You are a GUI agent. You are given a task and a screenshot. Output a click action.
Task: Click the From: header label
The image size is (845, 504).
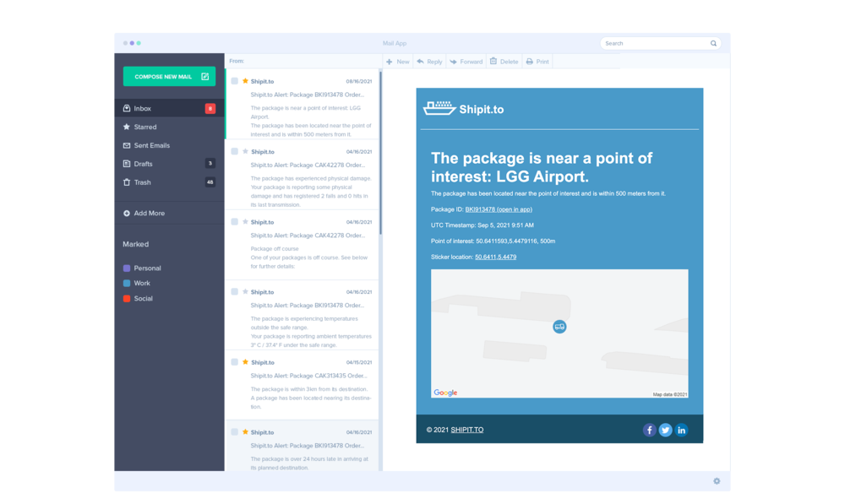click(237, 61)
